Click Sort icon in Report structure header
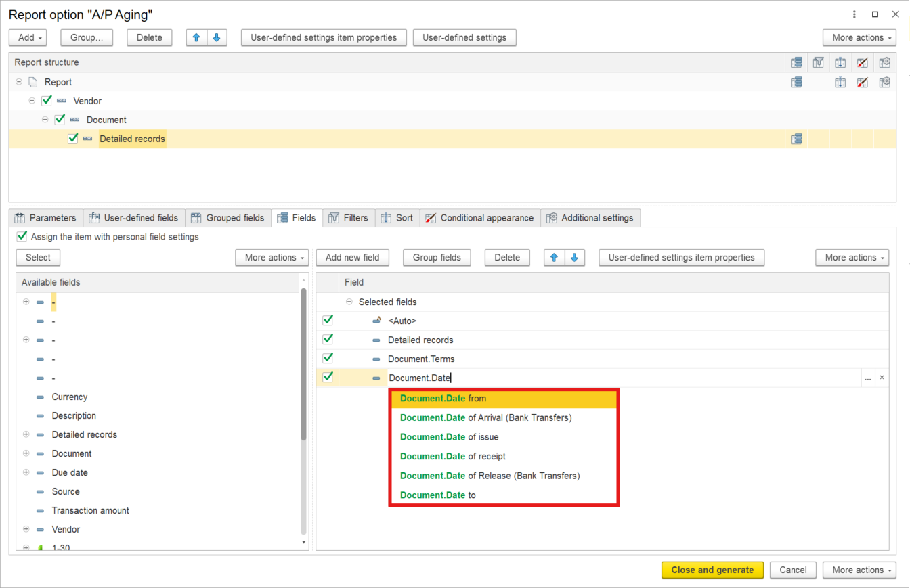This screenshot has width=910, height=588. tap(840, 62)
